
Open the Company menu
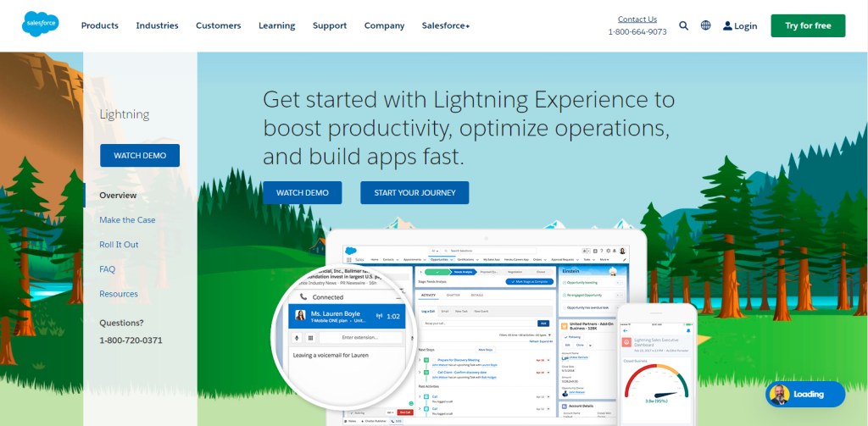click(384, 25)
